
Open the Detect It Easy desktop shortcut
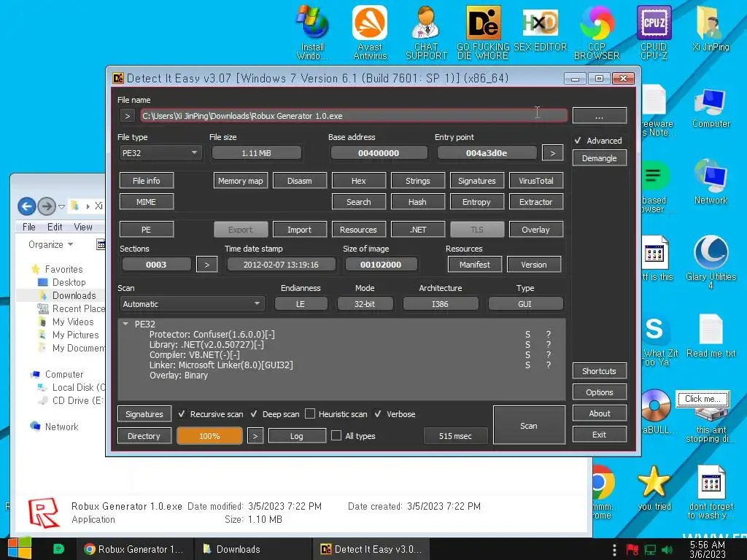[x=483, y=32]
